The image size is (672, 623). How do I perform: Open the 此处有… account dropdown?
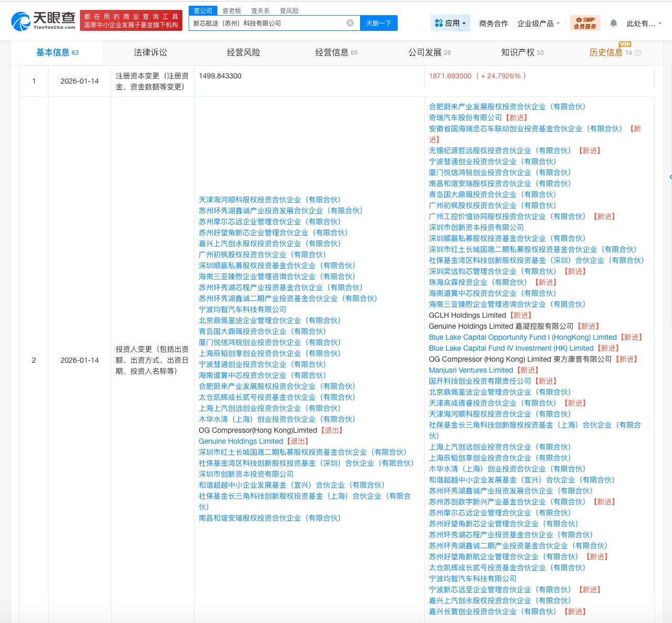(x=644, y=24)
